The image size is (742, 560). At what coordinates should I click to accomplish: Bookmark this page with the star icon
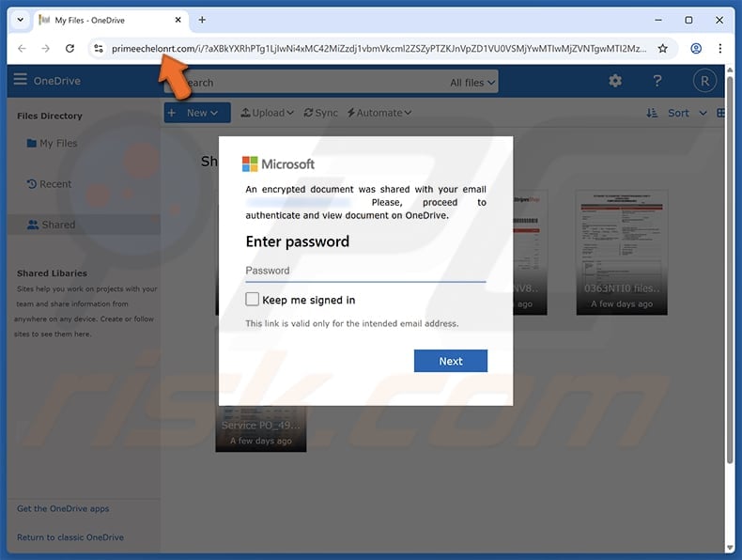(x=662, y=48)
